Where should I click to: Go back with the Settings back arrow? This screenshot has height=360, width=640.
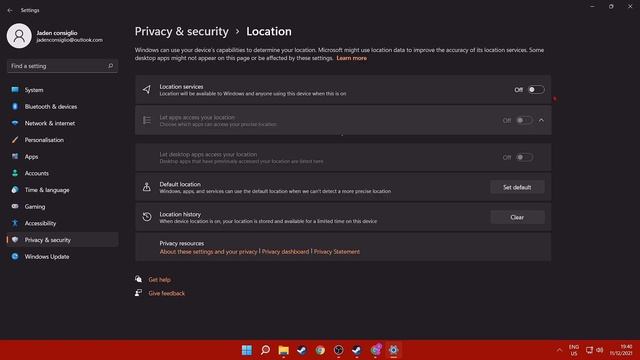point(10,10)
